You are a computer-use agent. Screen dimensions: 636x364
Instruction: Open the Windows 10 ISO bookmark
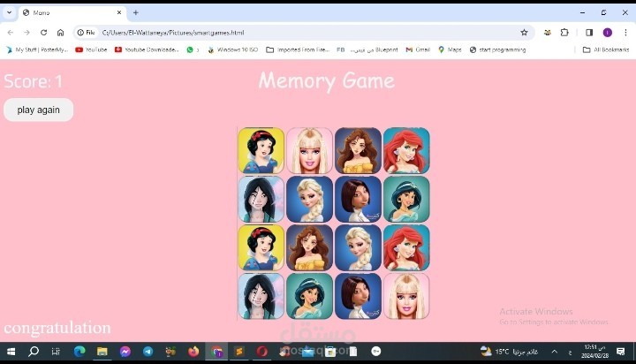(232, 49)
